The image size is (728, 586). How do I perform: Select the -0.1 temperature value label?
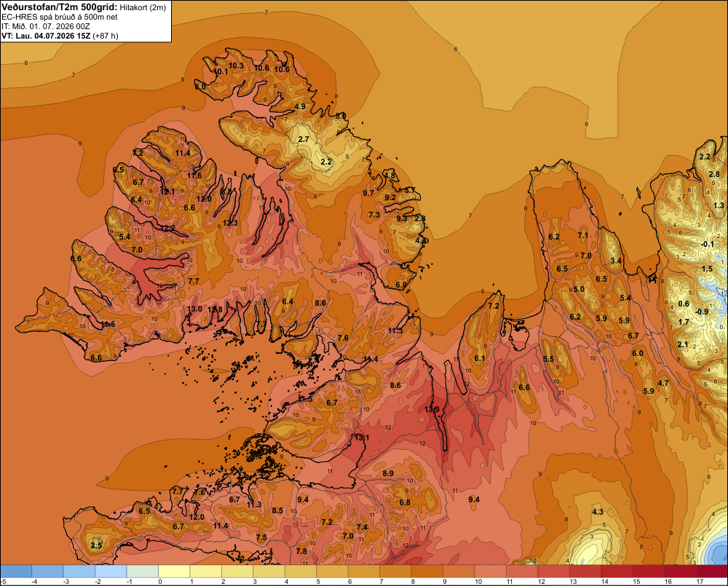pyautogui.click(x=707, y=245)
